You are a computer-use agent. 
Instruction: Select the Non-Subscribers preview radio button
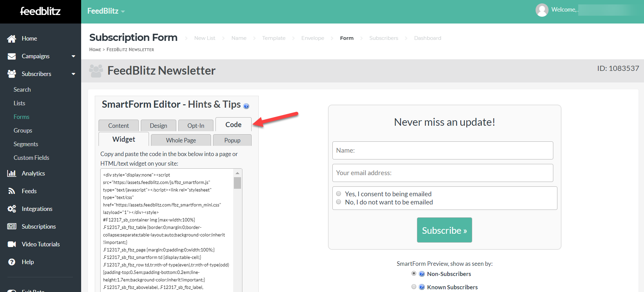[x=414, y=273]
